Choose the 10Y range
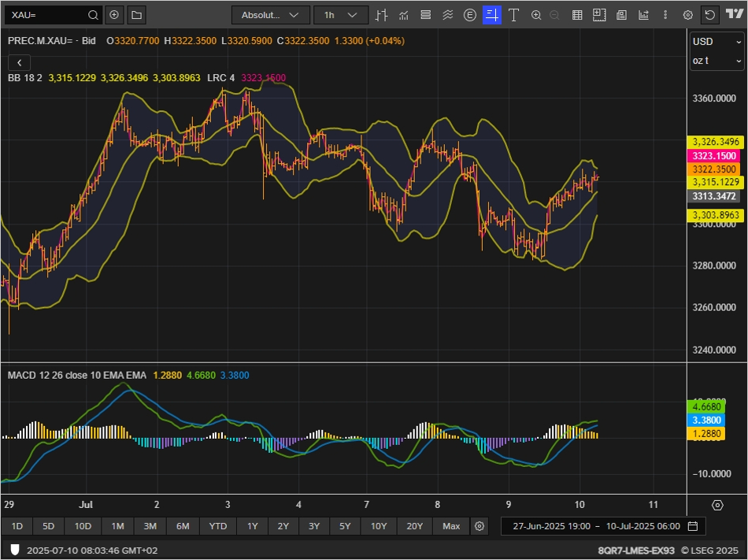Image resolution: width=748 pixels, height=560 pixels. pos(379,526)
